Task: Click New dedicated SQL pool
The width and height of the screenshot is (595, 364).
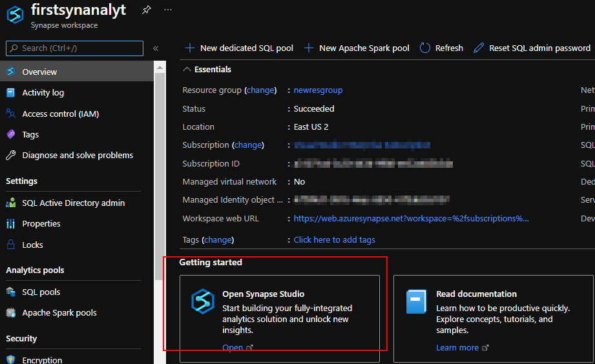Action: pos(239,48)
